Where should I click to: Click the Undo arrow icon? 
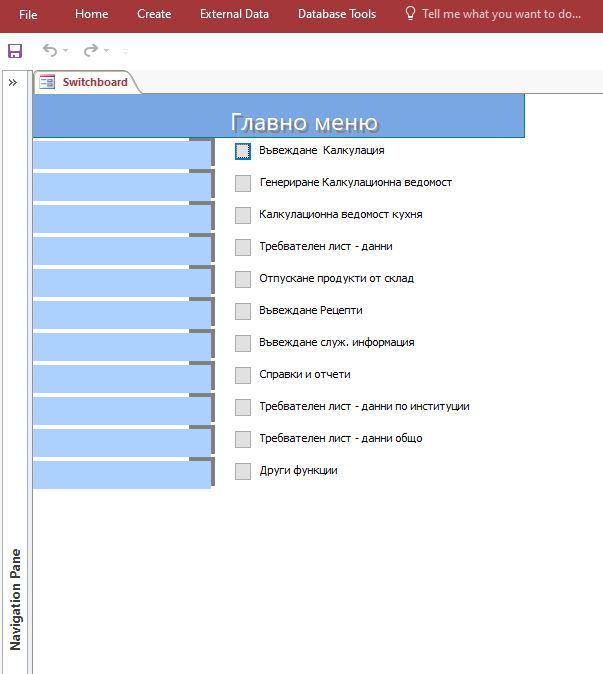click(50, 50)
